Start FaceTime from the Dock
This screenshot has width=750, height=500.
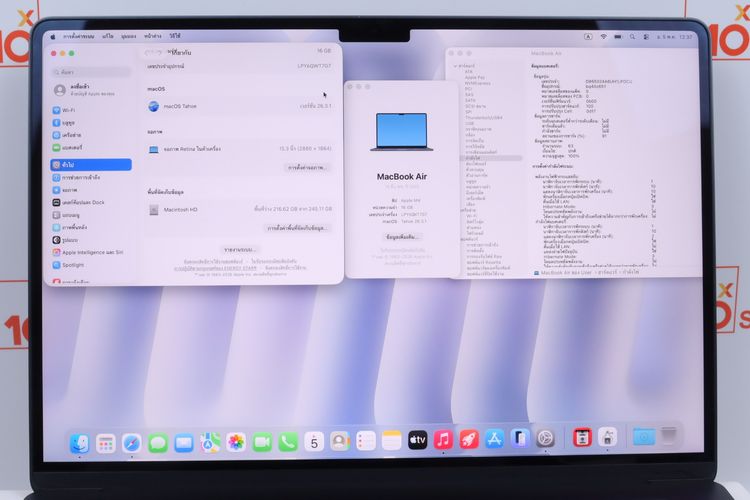[262, 442]
